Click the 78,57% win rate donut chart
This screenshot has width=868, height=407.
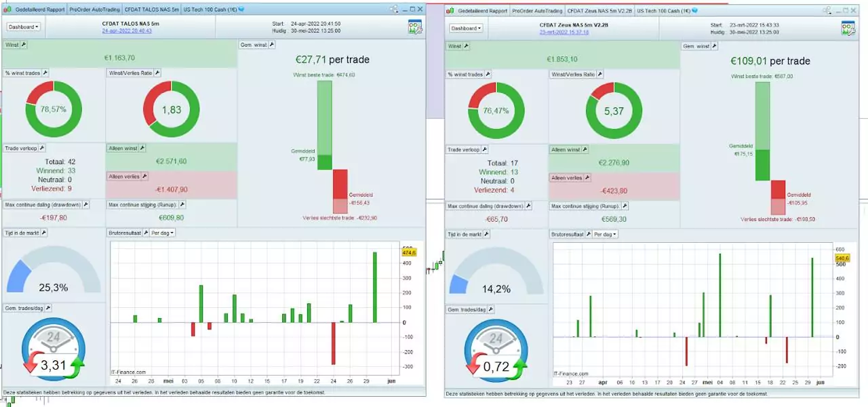pyautogui.click(x=54, y=109)
